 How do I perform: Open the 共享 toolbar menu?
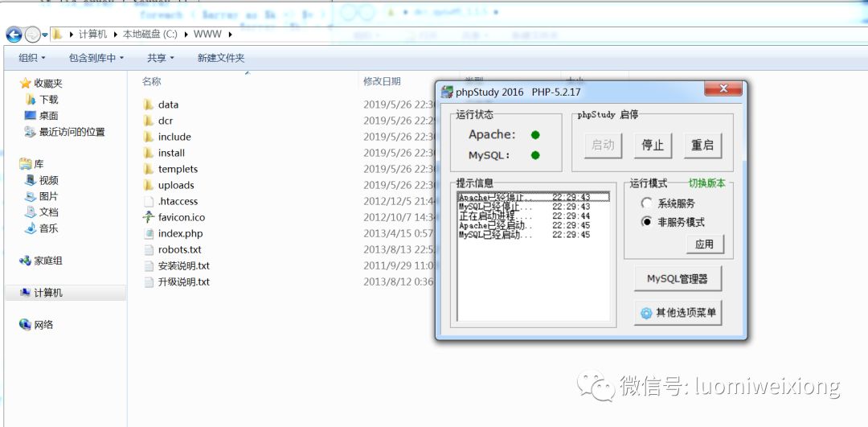161,58
